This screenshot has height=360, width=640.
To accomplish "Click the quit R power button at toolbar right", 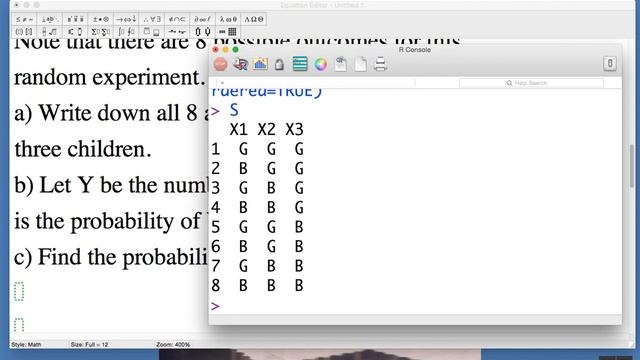I will pyautogui.click(x=610, y=63).
